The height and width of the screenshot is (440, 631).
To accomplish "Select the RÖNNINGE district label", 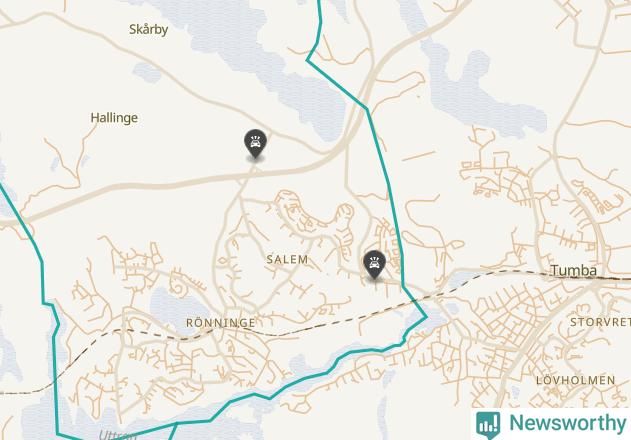I will click(221, 323).
